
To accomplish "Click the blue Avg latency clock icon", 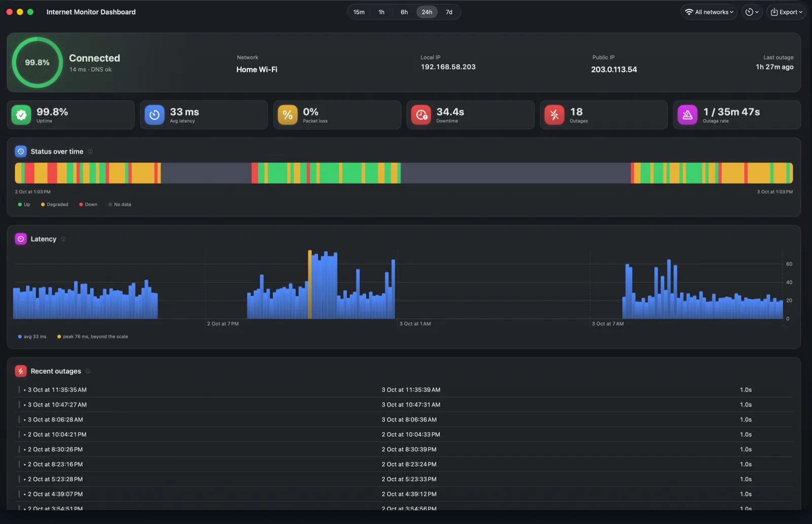I will [154, 115].
